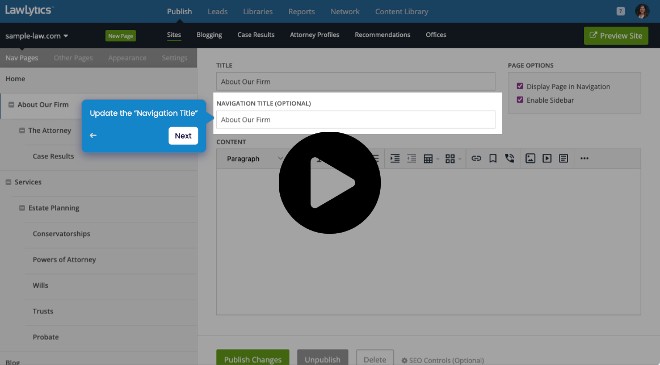Open the user avatar menu
Viewport: 660px width, 365px height.
pyautogui.click(x=642, y=11)
